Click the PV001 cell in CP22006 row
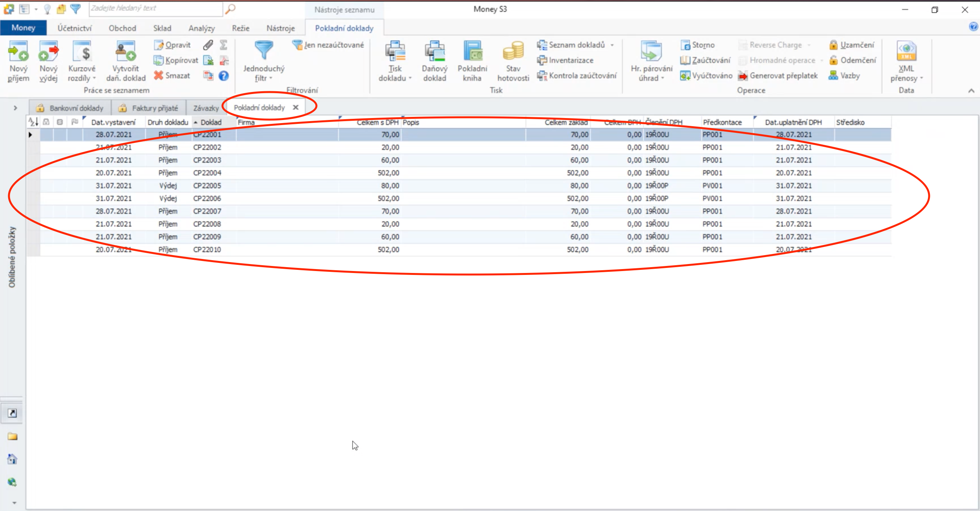Screen dimensions: 980x511 [712, 198]
